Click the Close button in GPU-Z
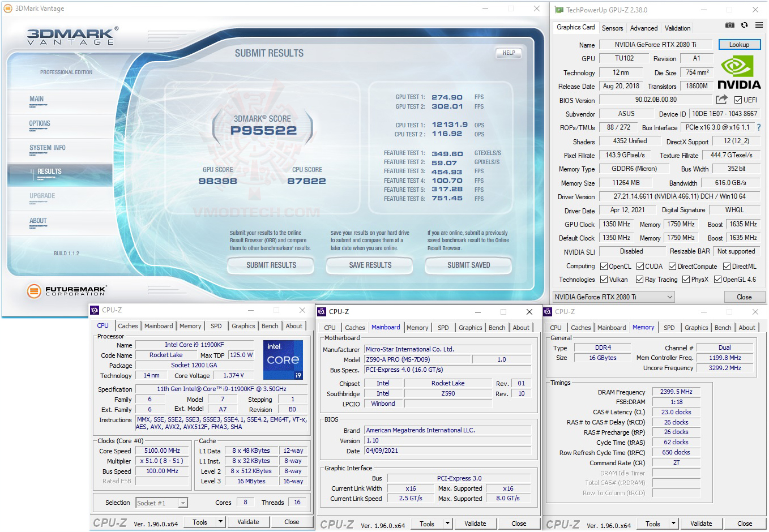The width and height of the screenshot is (769, 532). pyautogui.click(x=744, y=297)
